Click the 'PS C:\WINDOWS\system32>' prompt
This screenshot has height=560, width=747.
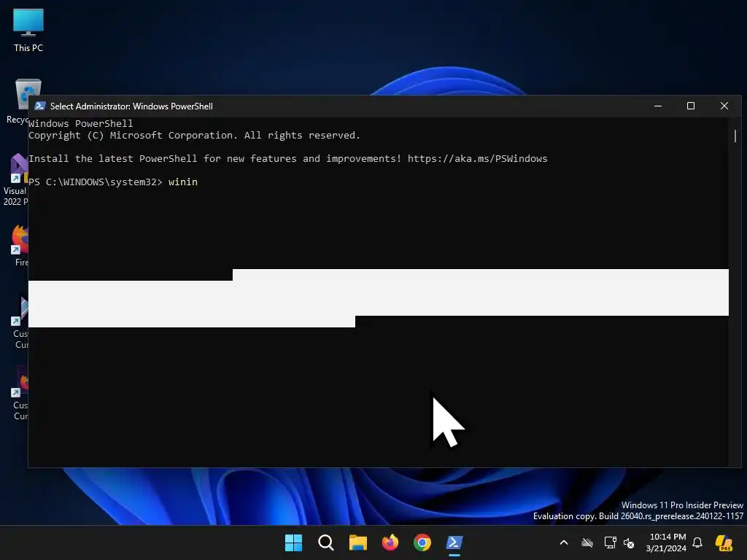96,182
